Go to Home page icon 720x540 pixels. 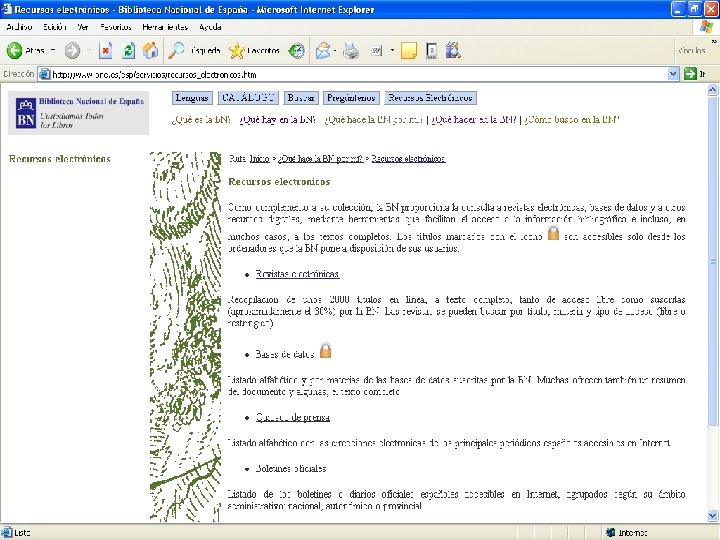(x=151, y=51)
